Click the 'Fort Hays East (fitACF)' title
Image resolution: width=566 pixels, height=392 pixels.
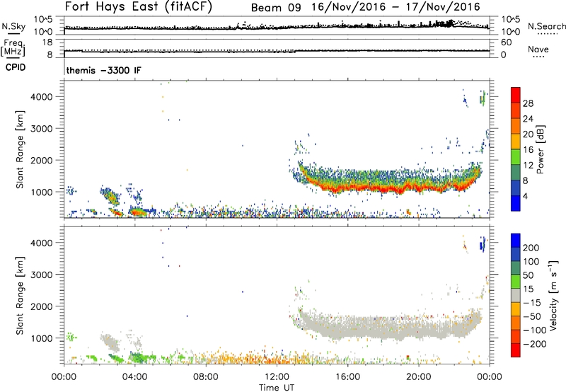point(139,6)
